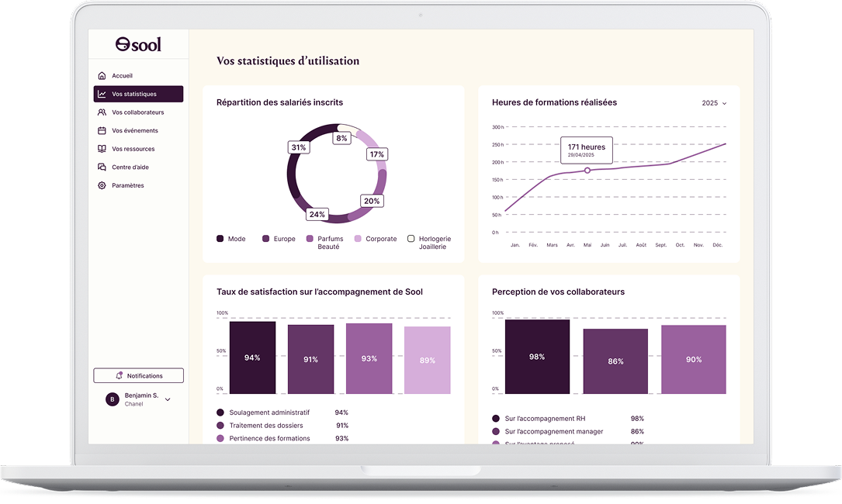Open the Notifications button
Viewport: 842px width, 504px height.
click(x=139, y=376)
